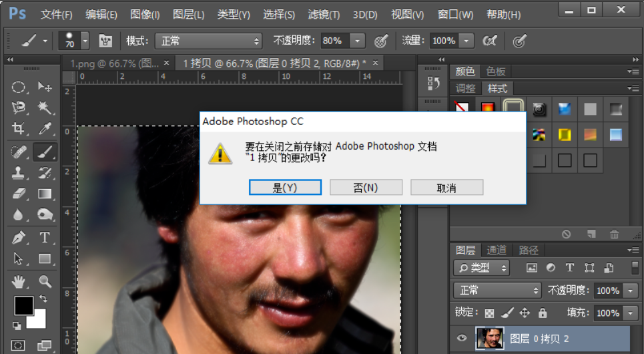Viewport: 644px width, 354px height.
Task: Select the Spot Healing Brush tool
Action: [x=19, y=152]
